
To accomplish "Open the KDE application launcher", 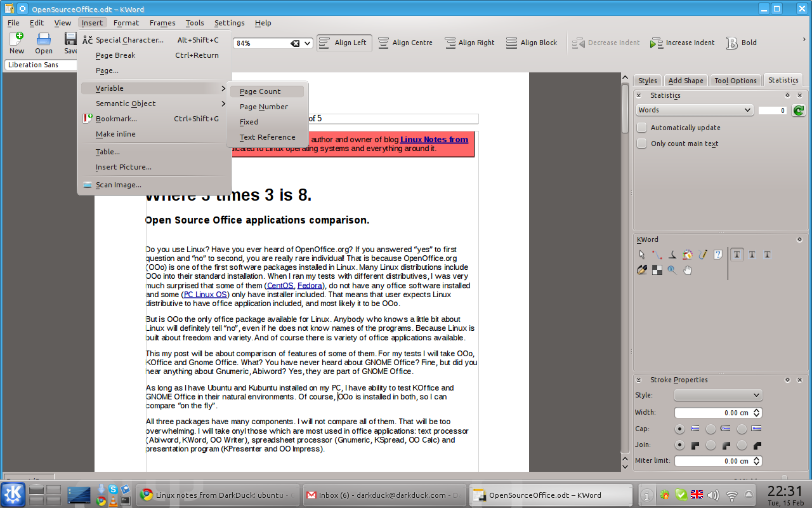I will pyautogui.click(x=13, y=495).
